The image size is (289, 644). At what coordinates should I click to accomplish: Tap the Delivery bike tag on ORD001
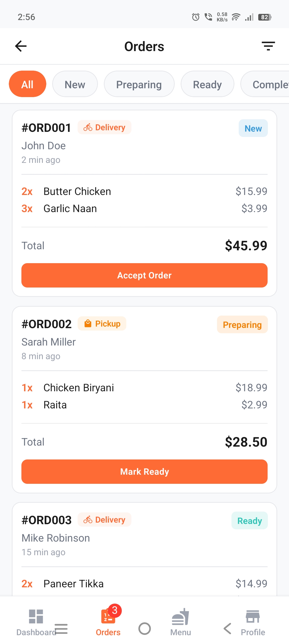[104, 127]
